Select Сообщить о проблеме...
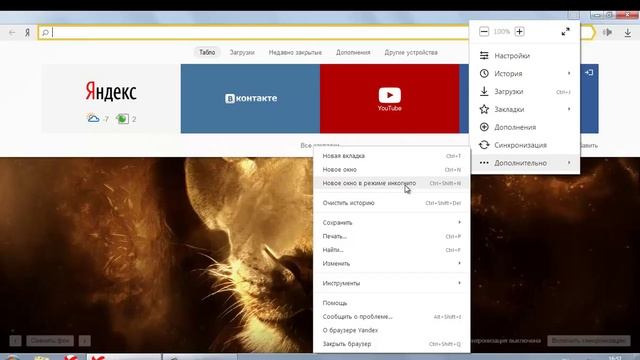Viewport: 640px width, 360px height. coord(392,317)
